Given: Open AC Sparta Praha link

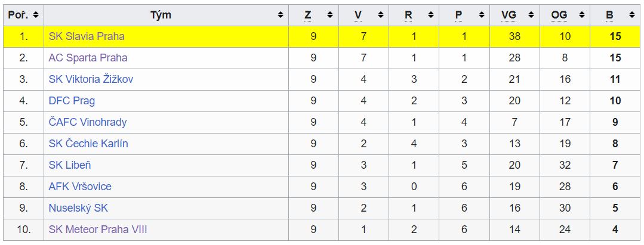Looking at the screenshot, I should (88, 58).
